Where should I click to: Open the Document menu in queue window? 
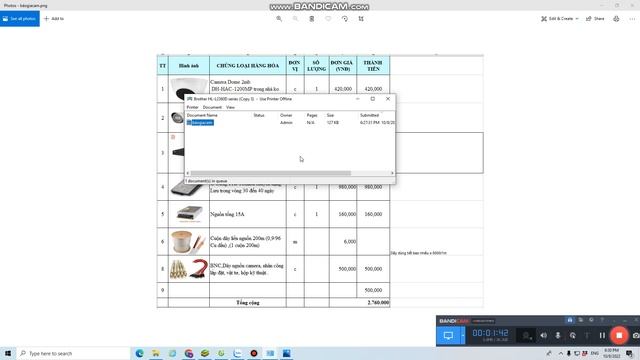click(212, 107)
